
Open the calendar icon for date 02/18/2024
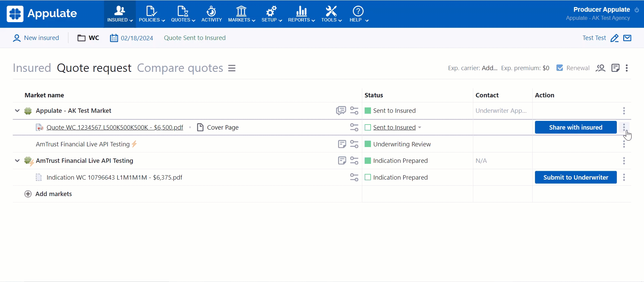click(114, 38)
